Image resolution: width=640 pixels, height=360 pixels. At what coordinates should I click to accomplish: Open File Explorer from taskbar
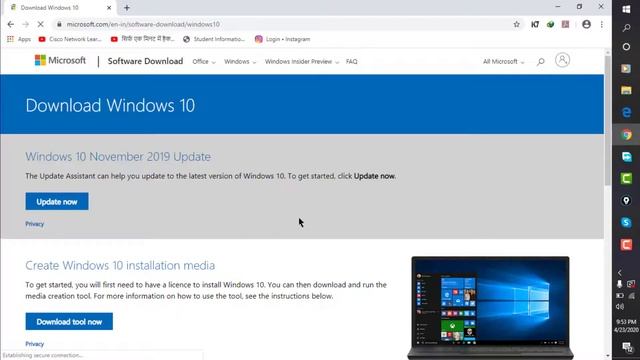(x=626, y=90)
